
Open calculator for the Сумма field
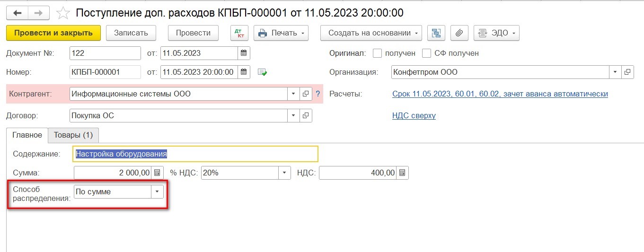tap(158, 173)
